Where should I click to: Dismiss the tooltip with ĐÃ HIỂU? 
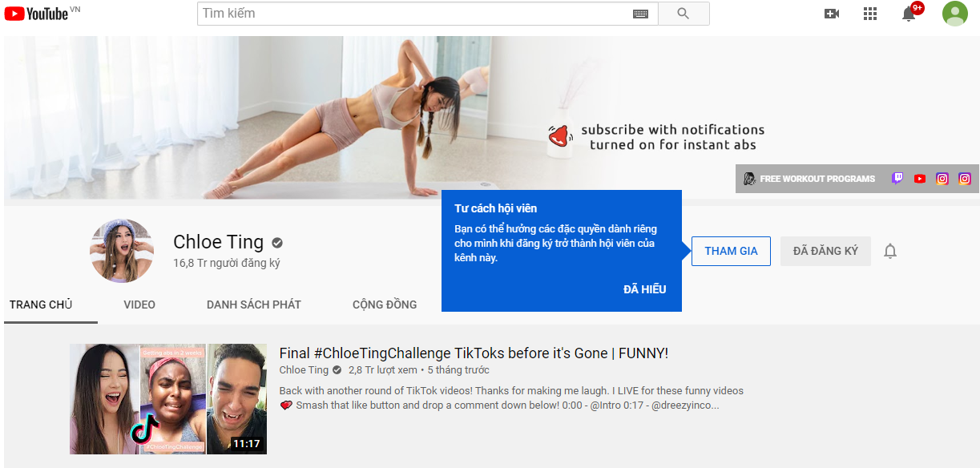pyautogui.click(x=645, y=289)
